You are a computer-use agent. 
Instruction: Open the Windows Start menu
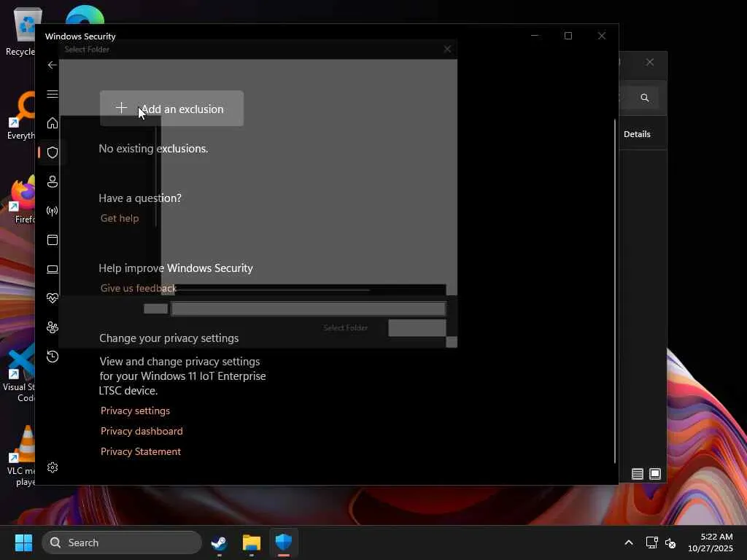point(23,542)
